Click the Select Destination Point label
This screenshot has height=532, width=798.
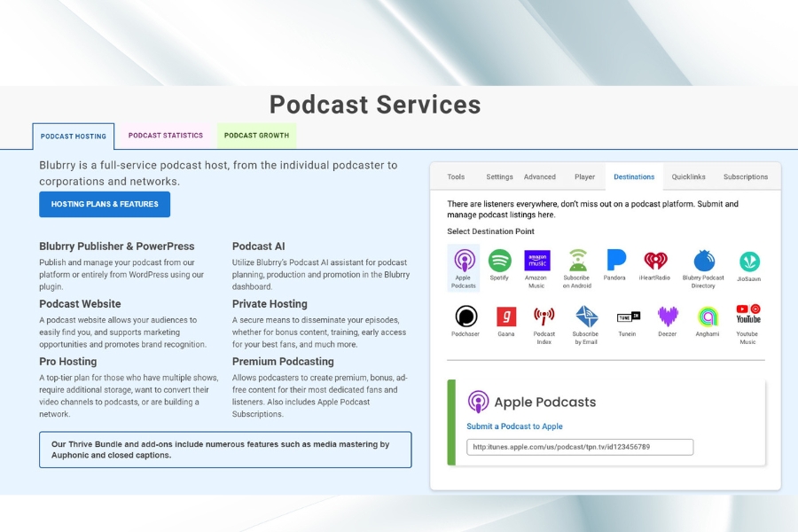click(490, 231)
